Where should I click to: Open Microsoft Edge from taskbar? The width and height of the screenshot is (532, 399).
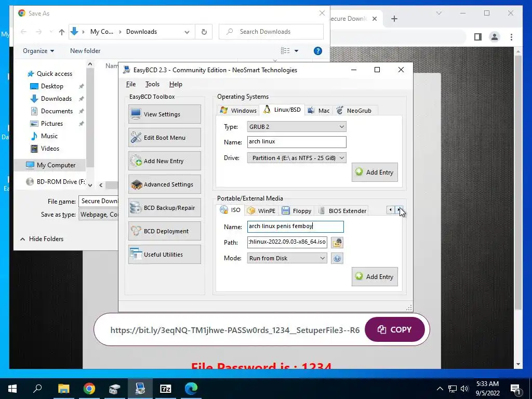[x=191, y=389]
